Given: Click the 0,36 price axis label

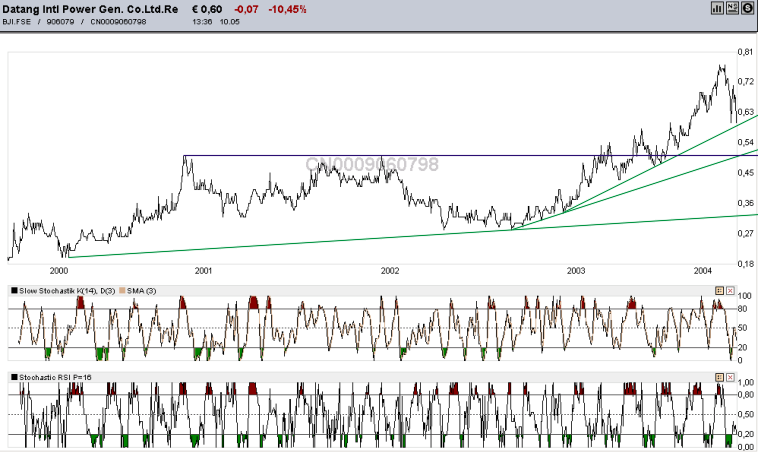Looking at the screenshot, I should [x=746, y=203].
